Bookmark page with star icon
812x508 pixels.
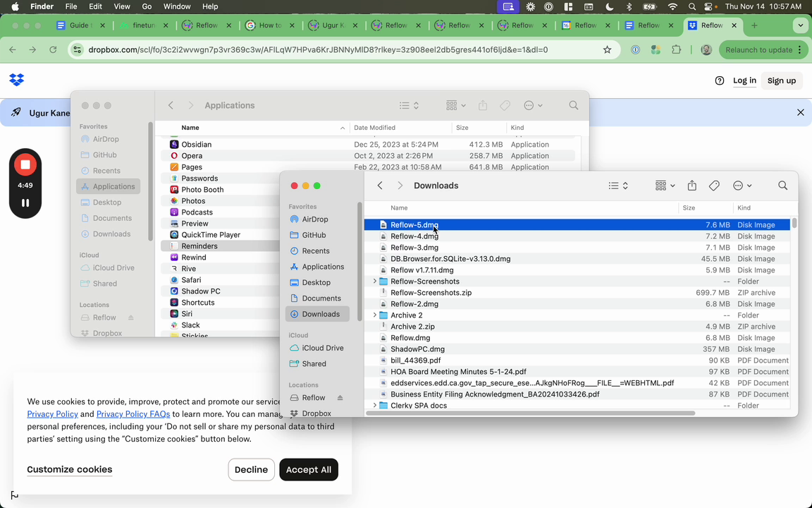click(607, 50)
